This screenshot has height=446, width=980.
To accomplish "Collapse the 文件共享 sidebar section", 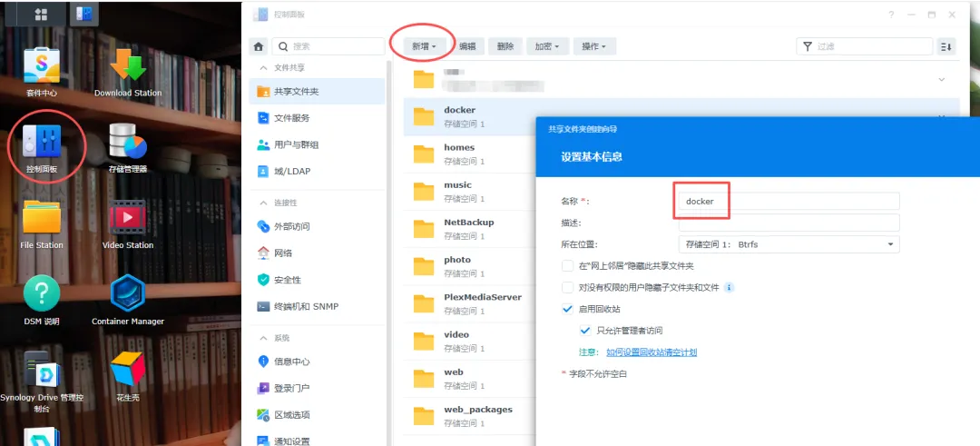I will coord(263,67).
